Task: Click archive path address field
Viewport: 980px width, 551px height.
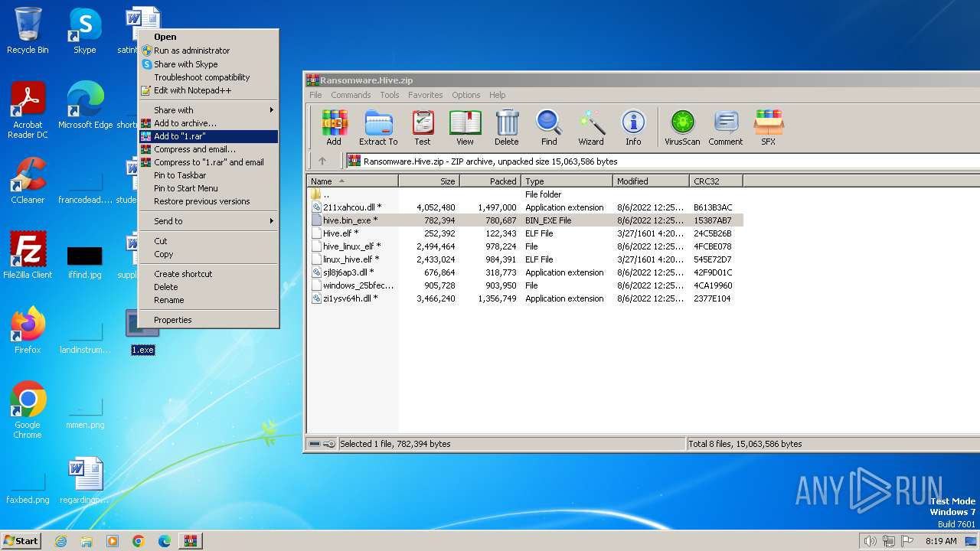Action: (663, 161)
